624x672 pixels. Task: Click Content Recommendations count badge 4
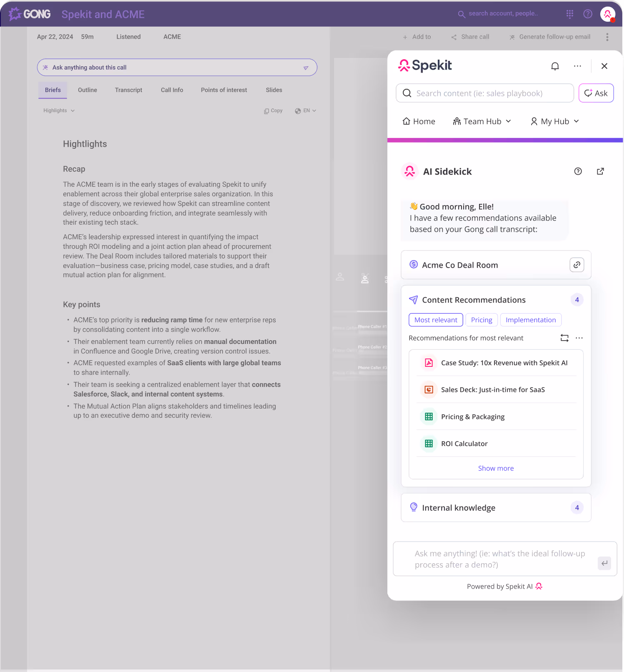coord(577,300)
